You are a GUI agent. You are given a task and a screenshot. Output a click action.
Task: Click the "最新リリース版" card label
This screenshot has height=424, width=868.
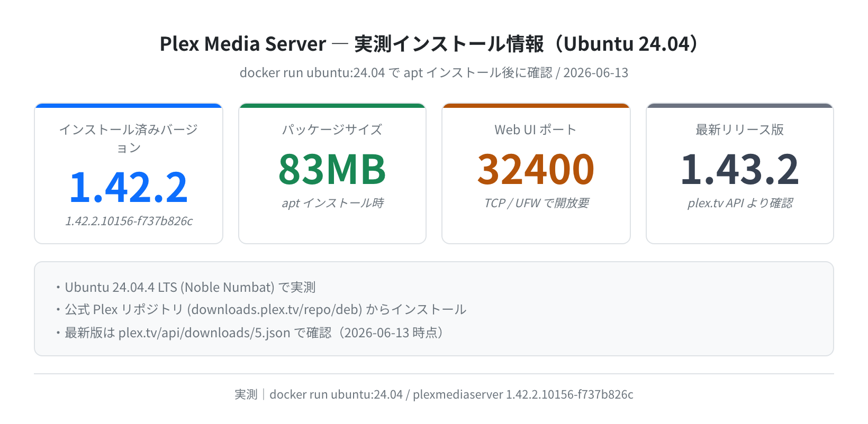(740, 130)
